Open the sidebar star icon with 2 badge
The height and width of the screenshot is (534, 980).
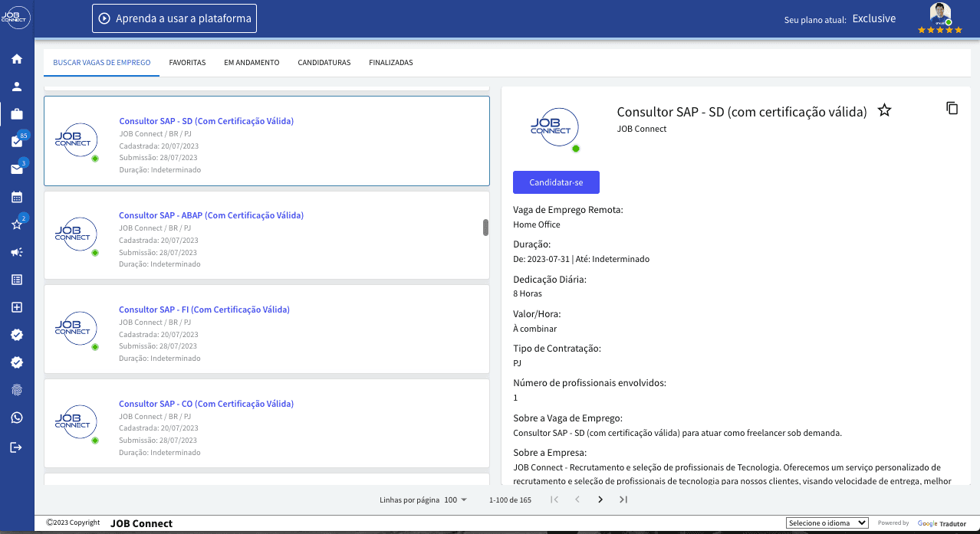click(x=17, y=224)
